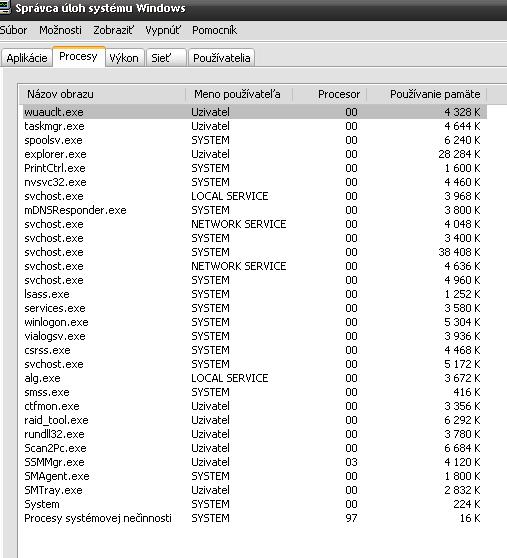Sort by Používanie pamäte column header
The image size is (507, 558).
427,94
